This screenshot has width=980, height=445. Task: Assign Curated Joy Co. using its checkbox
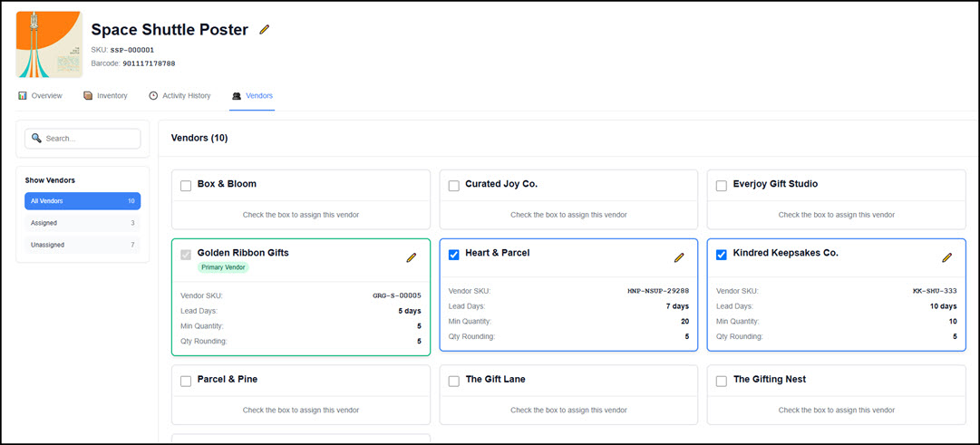[454, 186]
